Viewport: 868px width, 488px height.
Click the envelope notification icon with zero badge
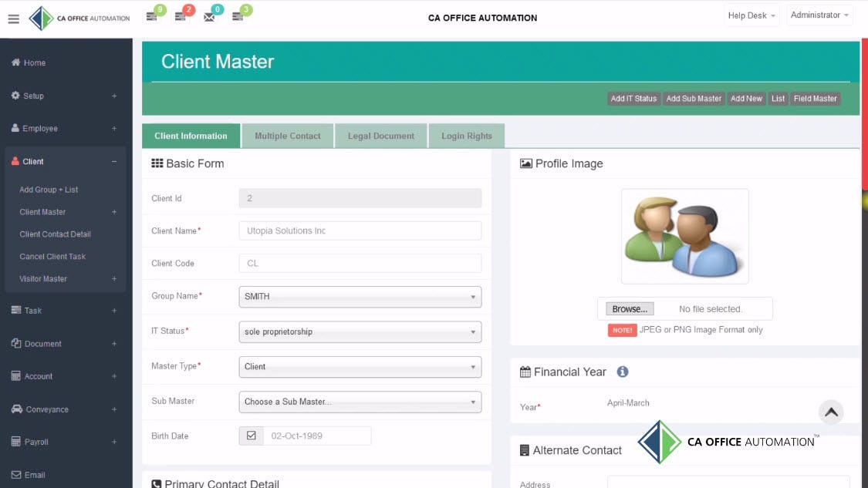tap(210, 17)
